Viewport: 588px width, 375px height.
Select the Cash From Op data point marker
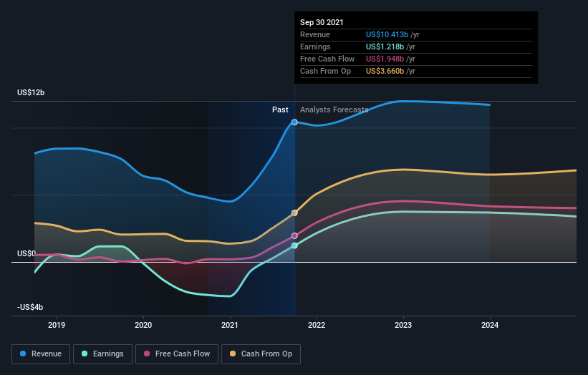pyautogui.click(x=295, y=213)
